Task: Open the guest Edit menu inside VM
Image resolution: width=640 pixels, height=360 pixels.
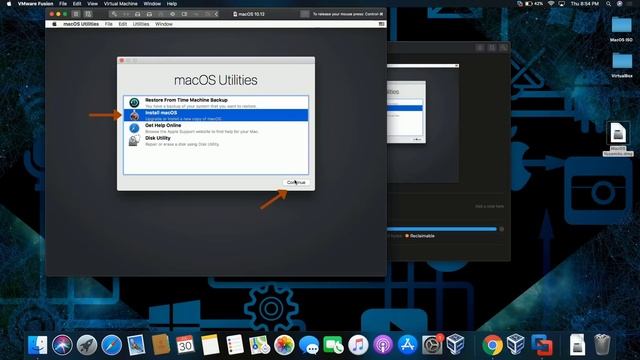Action: 123,24
